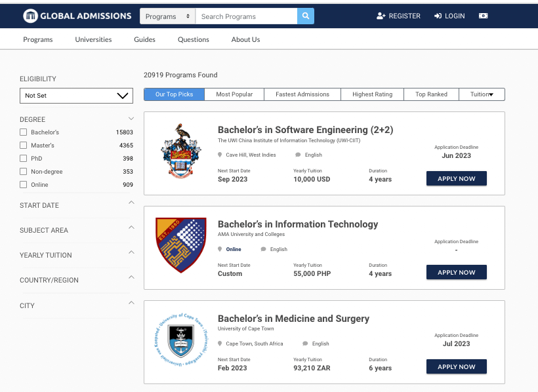538x392 pixels.
Task: Click the location pin beside Cape Town
Action: pyautogui.click(x=220, y=343)
